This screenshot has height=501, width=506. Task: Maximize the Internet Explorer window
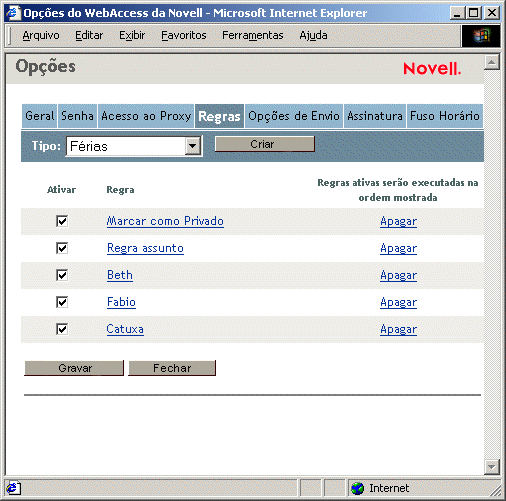click(x=473, y=13)
